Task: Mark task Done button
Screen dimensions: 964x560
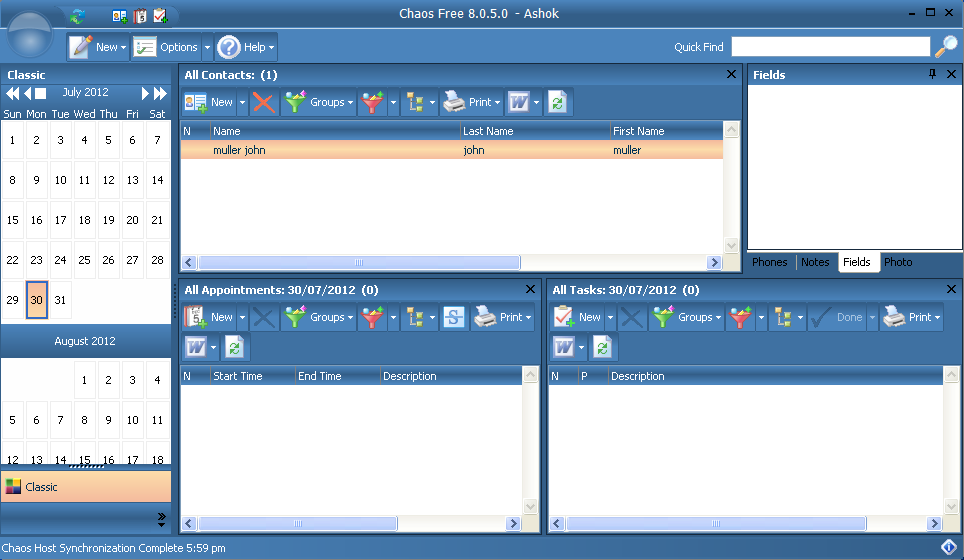Action: pos(837,317)
